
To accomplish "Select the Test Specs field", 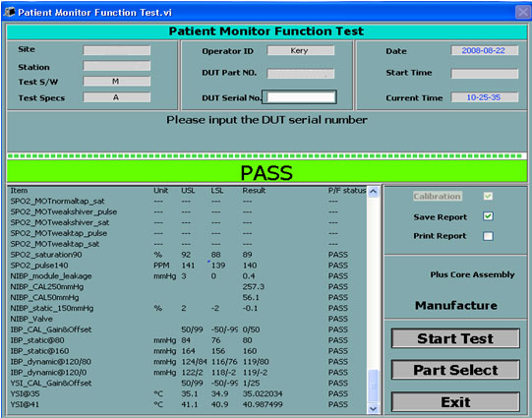I will coord(117,97).
